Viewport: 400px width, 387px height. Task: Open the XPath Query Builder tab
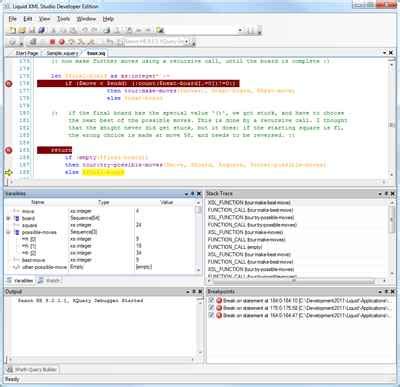(x=32, y=370)
